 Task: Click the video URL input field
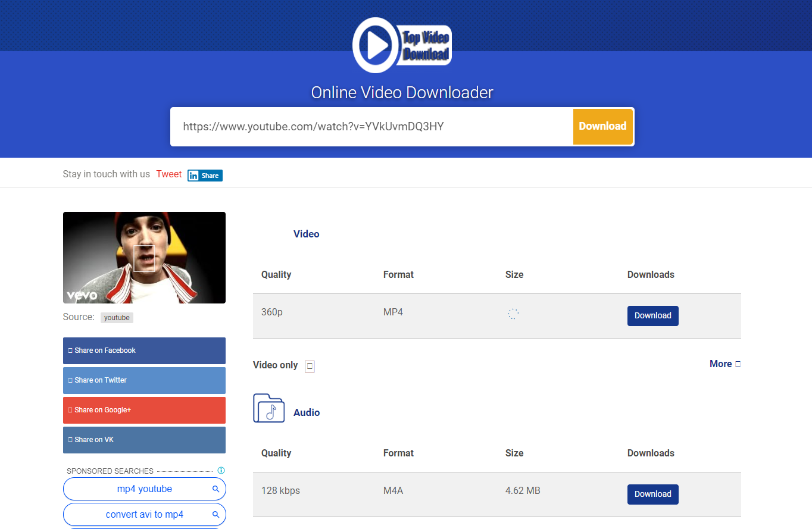(x=372, y=126)
